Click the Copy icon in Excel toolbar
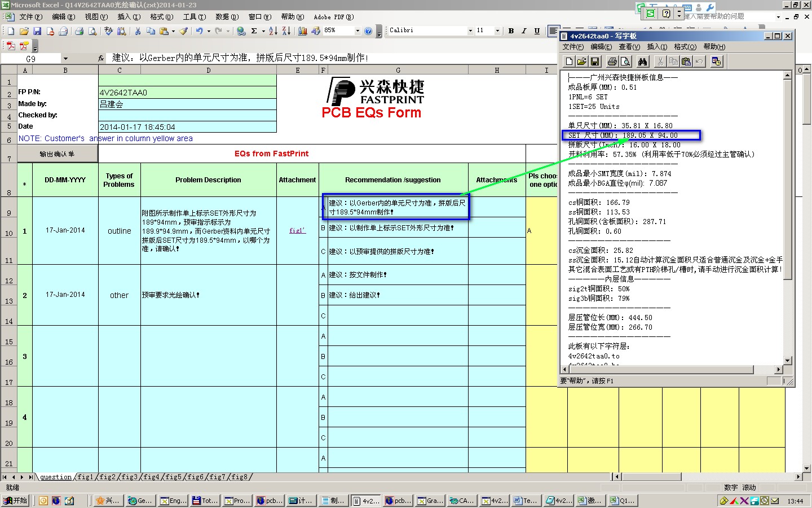This screenshot has width=812, height=508. coord(151,31)
